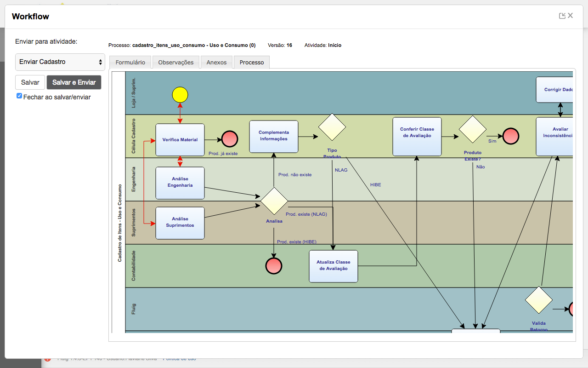The image size is (588, 368).
Task: Click the Produto Existe? gateway diamond
Action: (473, 129)
